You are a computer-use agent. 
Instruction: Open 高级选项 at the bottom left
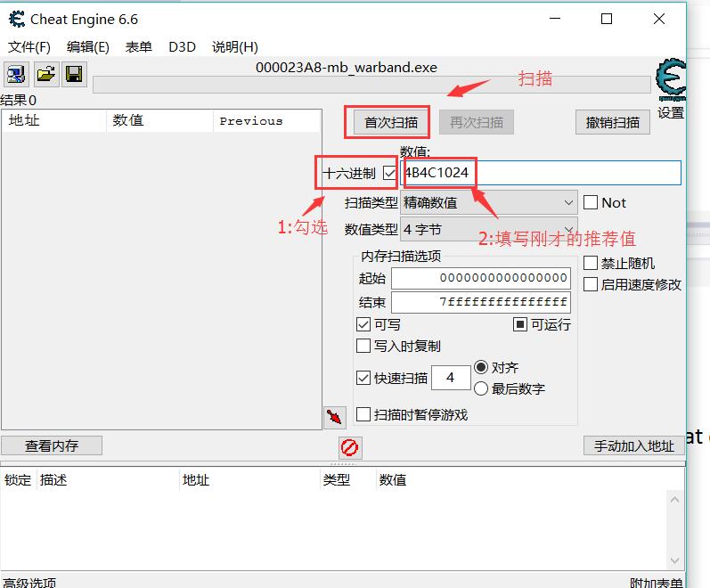(29, 583)
